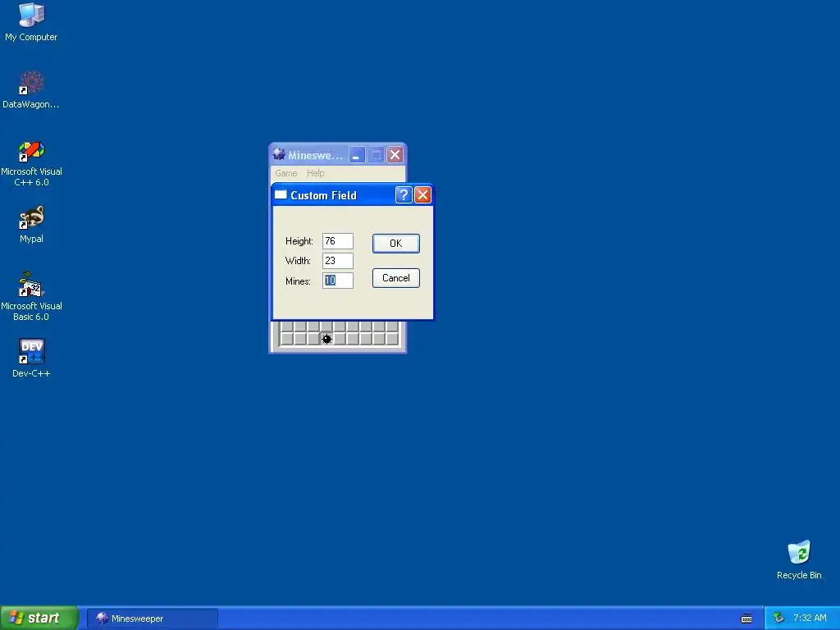Select the Mypal browser shortcut
This screenshot has height=630, width=840.
[31, 225]
